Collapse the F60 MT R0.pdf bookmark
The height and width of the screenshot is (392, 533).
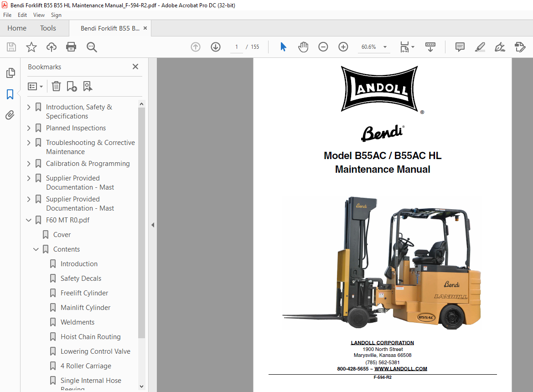pyautogui.click(x=29, y=220)
